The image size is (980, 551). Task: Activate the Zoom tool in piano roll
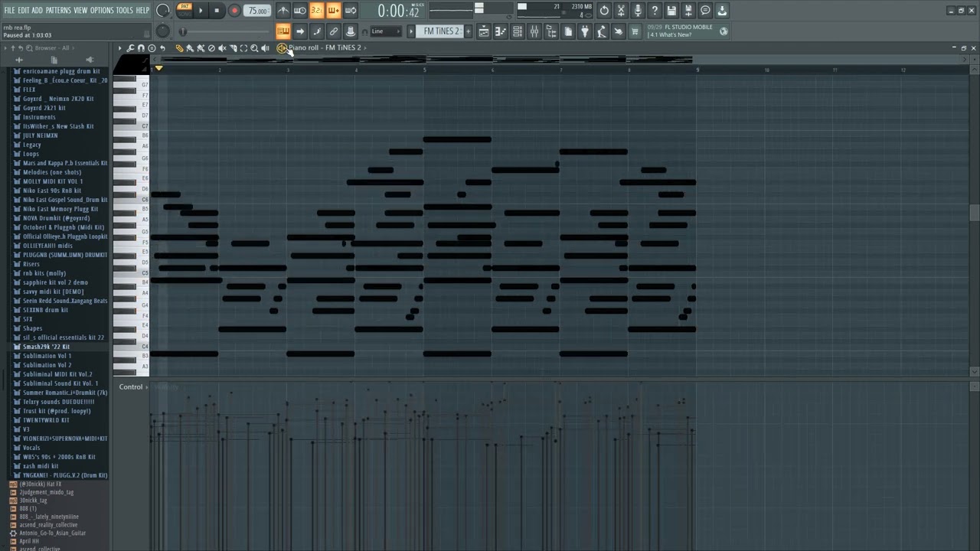pyautogui.click(x=254, y=48)
